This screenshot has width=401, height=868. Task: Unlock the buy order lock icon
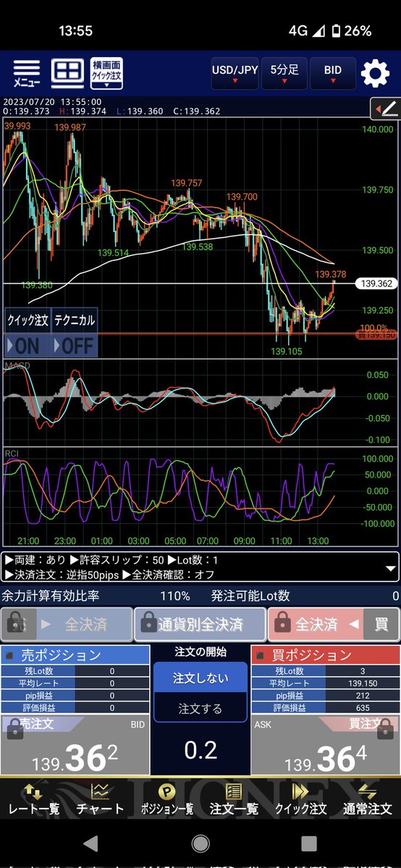click(387, 728)
